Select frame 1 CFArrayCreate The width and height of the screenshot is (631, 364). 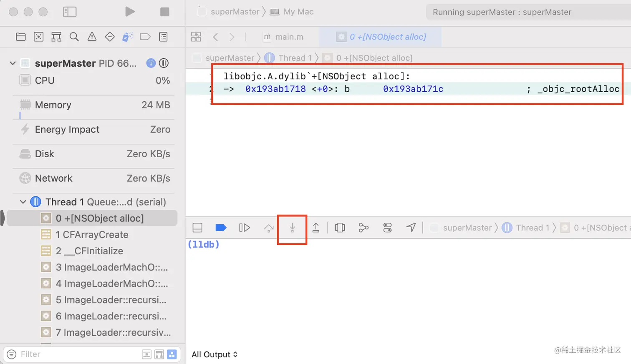(93, 234)
